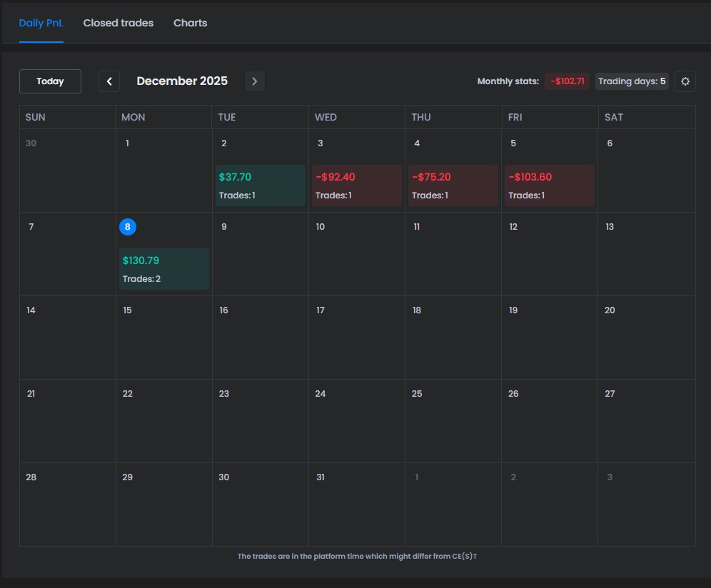Select day 19 in the calendar
Screen dimensions: 711x588
pos(513,310)
